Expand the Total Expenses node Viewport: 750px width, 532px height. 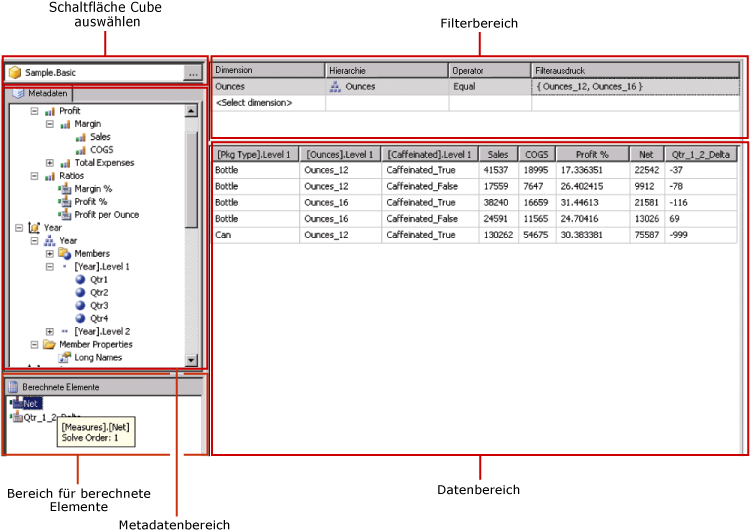point(50,163)
